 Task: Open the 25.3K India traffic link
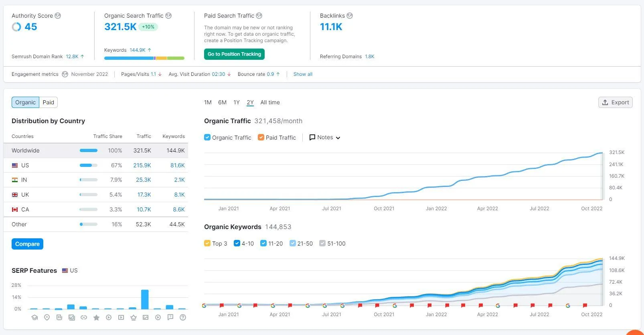pyautogui.click(x=143, y=180)
